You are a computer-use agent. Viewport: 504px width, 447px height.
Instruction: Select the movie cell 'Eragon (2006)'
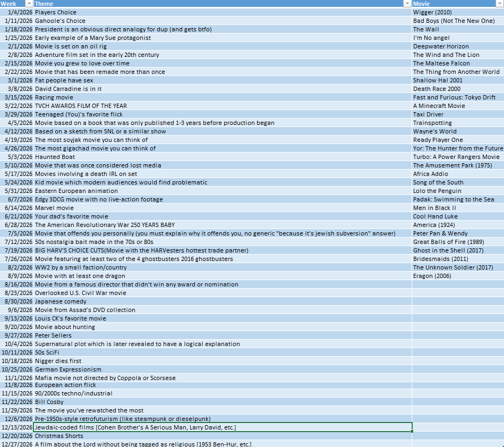pyautogui.click(x=458, y=276)
